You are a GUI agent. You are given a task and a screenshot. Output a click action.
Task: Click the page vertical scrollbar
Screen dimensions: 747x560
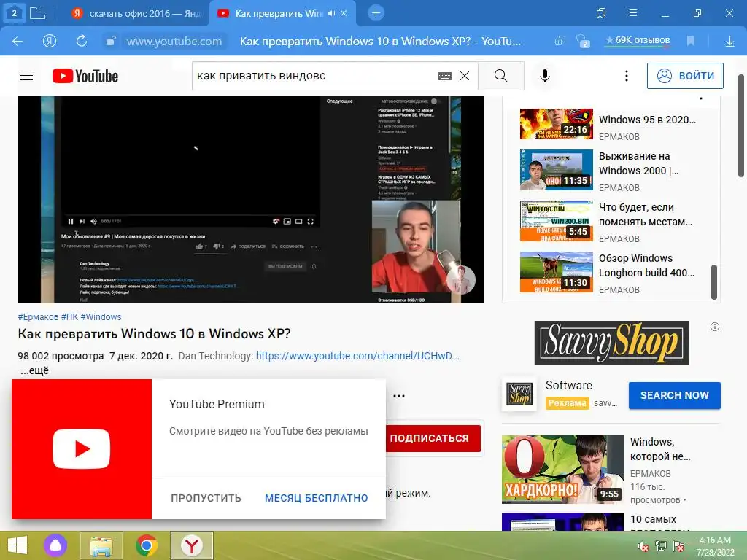[x=742, y=125]
